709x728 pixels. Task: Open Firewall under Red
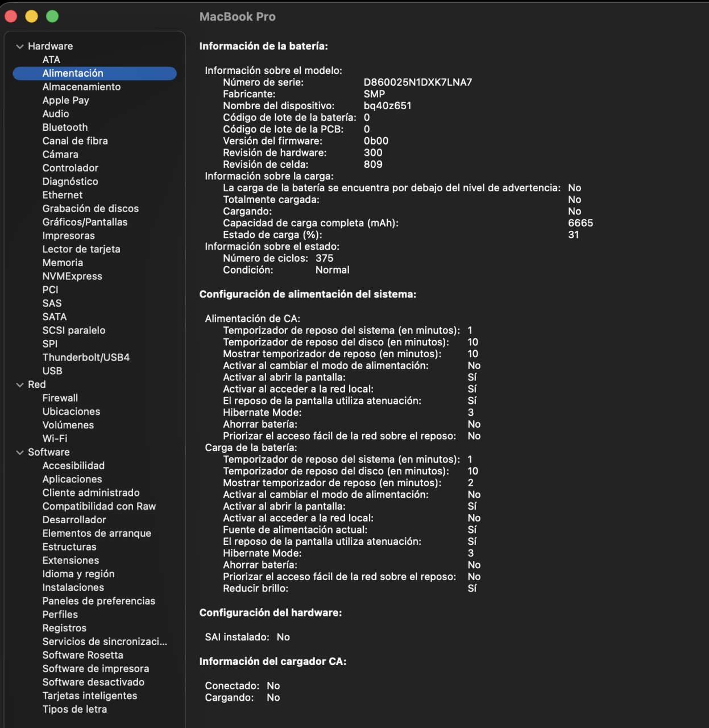point(60,398)
